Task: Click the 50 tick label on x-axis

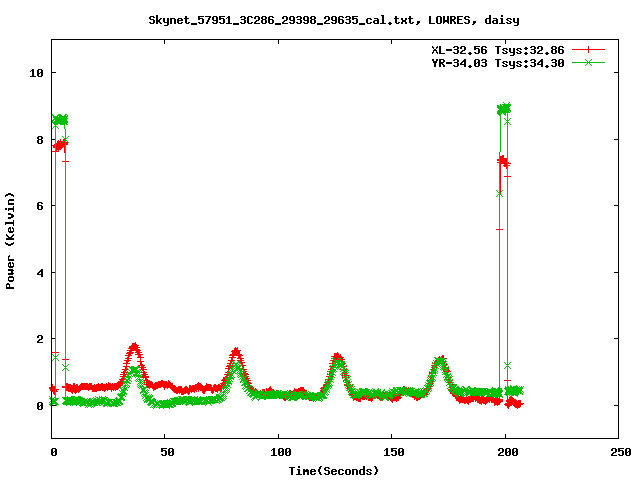Action: [166, 452]
